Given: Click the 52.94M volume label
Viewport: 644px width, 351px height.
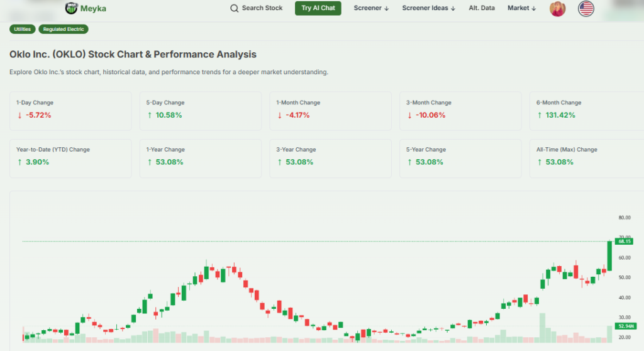Looking at the screenshot, I should (626, 326).
